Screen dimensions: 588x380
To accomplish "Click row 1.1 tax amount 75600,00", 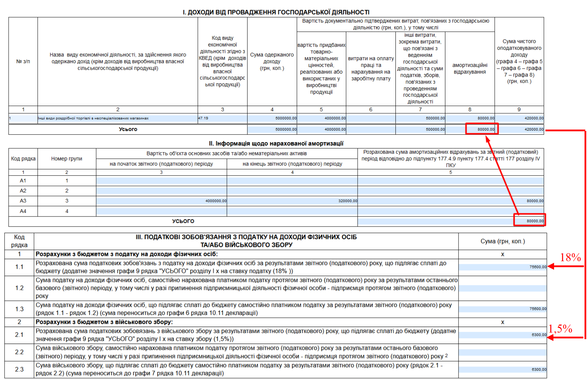I will pos(503,267).
